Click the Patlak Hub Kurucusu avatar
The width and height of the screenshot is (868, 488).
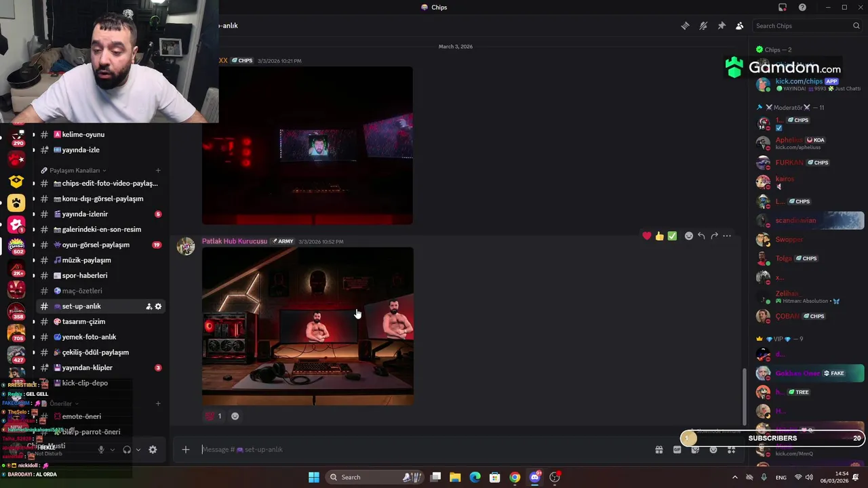click(x=186, y=247)
